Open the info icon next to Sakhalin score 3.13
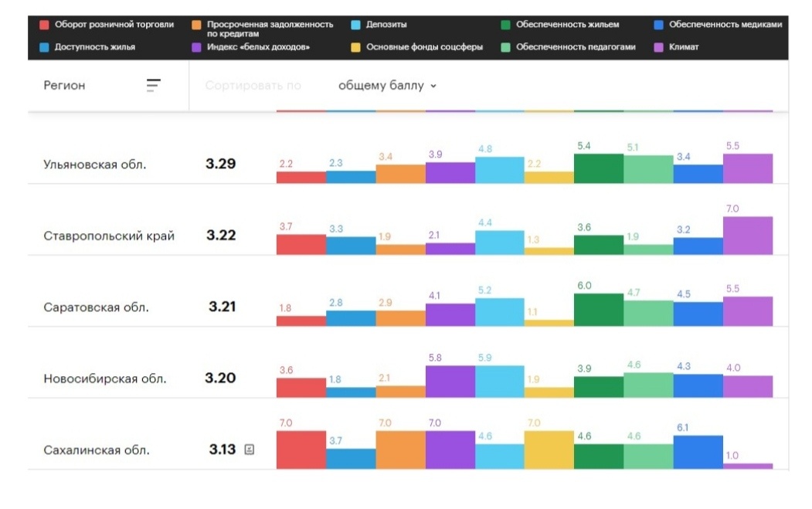This screenshot has width=812, height=509. pos(249,450)
